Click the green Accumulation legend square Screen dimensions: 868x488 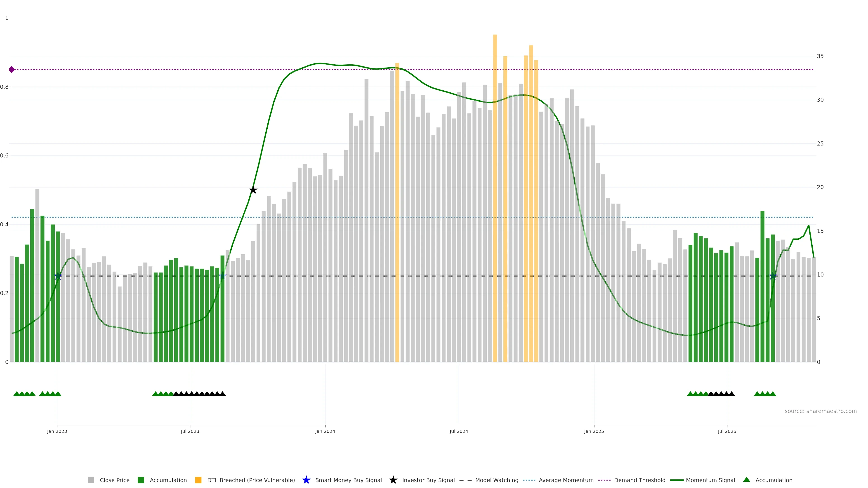click(x=141, y=480)
